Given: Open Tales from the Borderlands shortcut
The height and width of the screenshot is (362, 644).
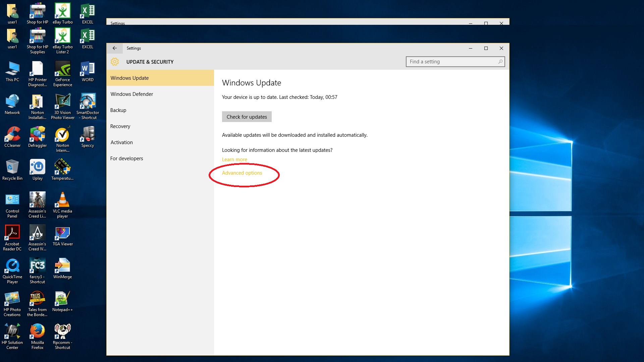Looking at the screenshot, I should tap(38, 303).
